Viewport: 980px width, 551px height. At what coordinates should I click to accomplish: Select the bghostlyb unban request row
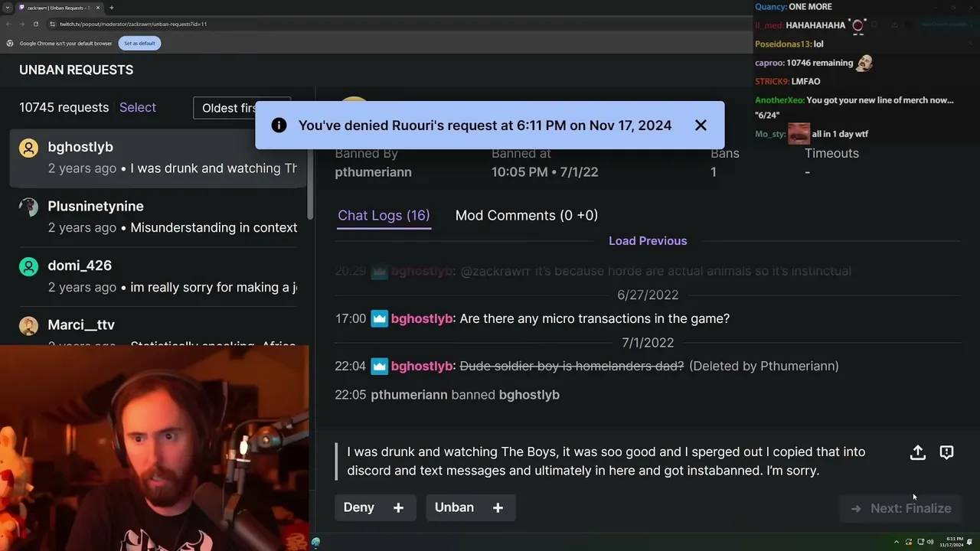tap(158, 158)
